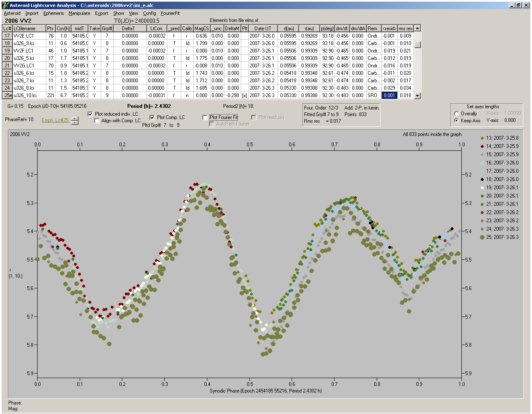The width and height of the screenshot is (532, 414).
Task: Click the Calib column header
Action: (x=187, y=29)
